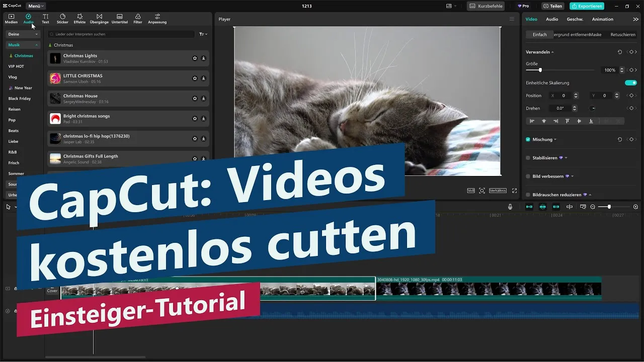Favorite the LITTLE CHRISTMAS track
Viewport: 644px width, 362px height.
(195, 78)
